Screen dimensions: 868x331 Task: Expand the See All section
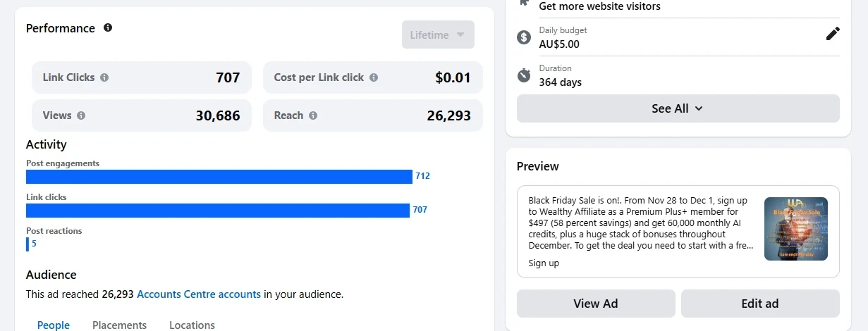click(678, 108)
